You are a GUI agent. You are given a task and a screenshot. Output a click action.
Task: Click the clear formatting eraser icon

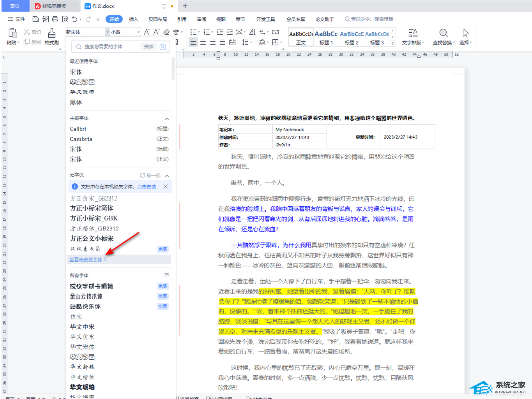[166, 32]
